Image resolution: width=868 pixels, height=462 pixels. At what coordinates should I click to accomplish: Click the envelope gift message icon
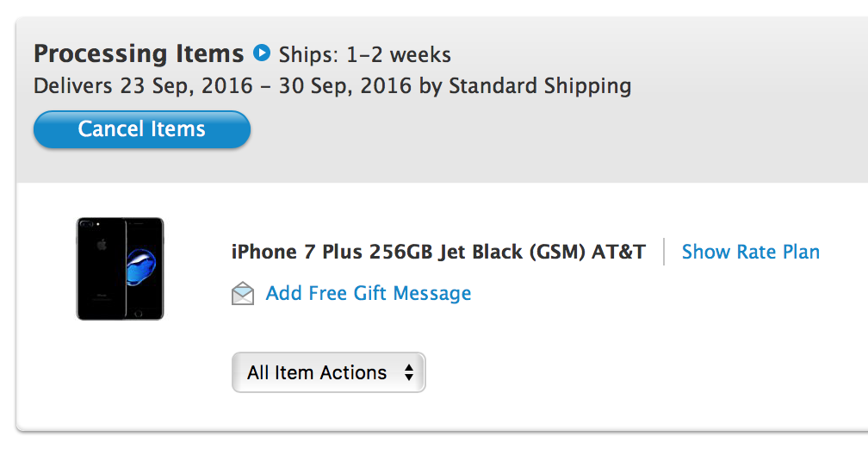[243, 293]
